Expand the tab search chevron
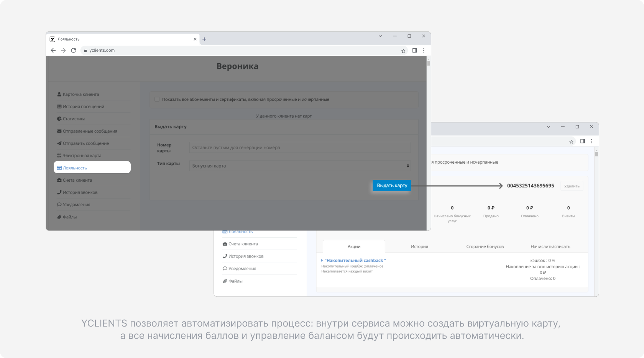 (x=380, y=36)
